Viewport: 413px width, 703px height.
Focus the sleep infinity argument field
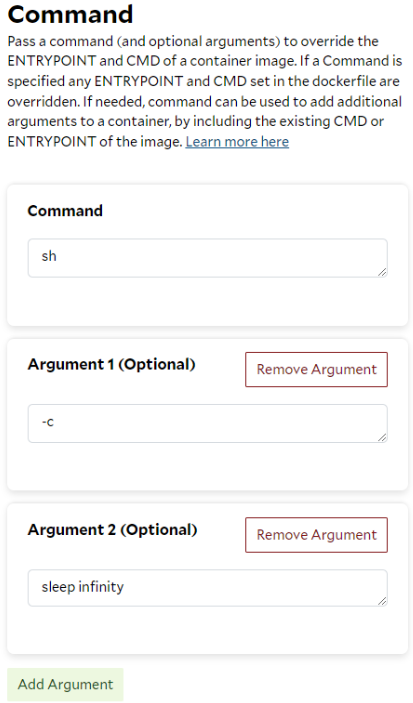(x=208, y=588)
